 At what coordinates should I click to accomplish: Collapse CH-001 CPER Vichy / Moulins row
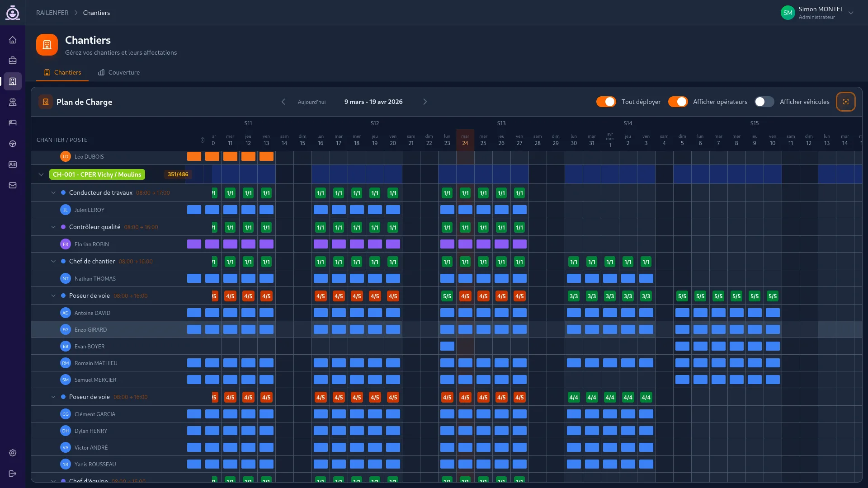(41, 174)
